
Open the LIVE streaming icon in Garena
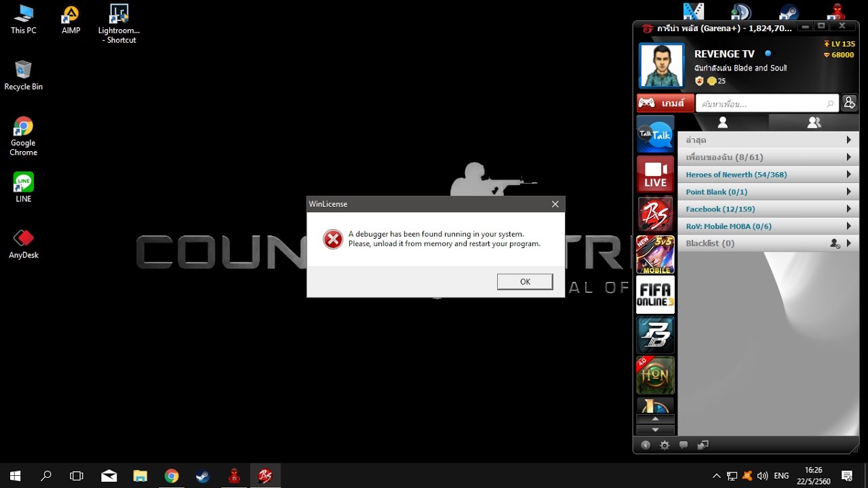tap(655, 174)
